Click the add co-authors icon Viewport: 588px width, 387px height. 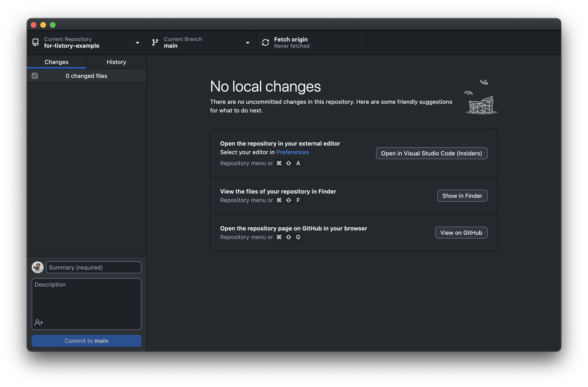click(x=39, y=322)
